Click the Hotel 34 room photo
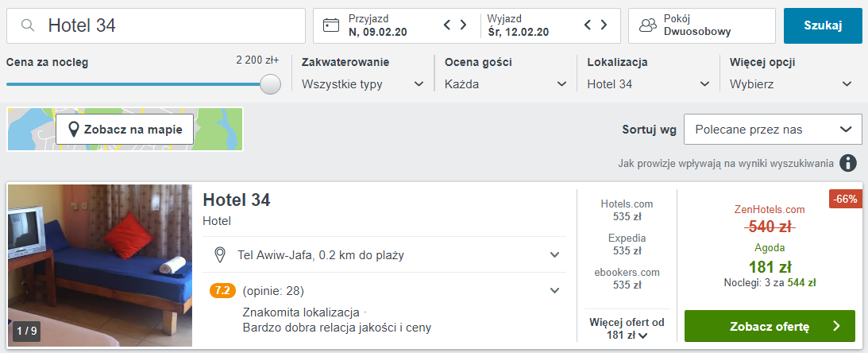This screenshot has width=868, height=353. point(99,266)
